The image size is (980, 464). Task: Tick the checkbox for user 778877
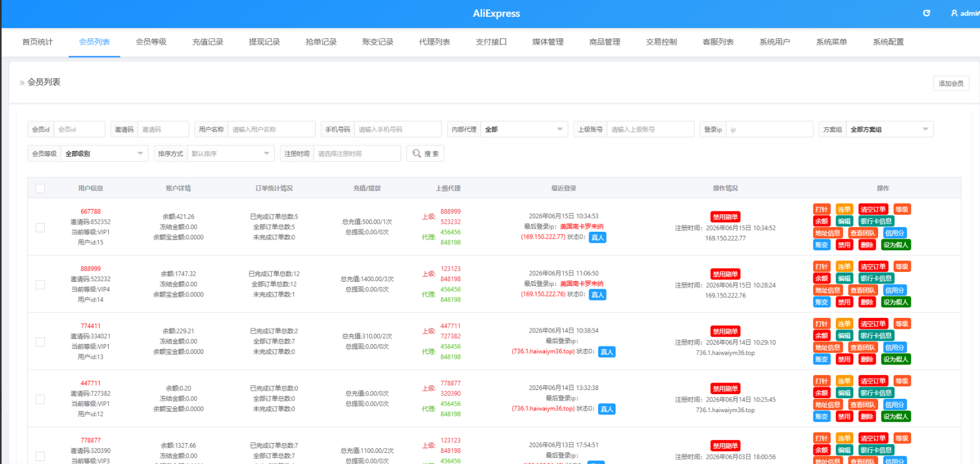tap(40, 456)
